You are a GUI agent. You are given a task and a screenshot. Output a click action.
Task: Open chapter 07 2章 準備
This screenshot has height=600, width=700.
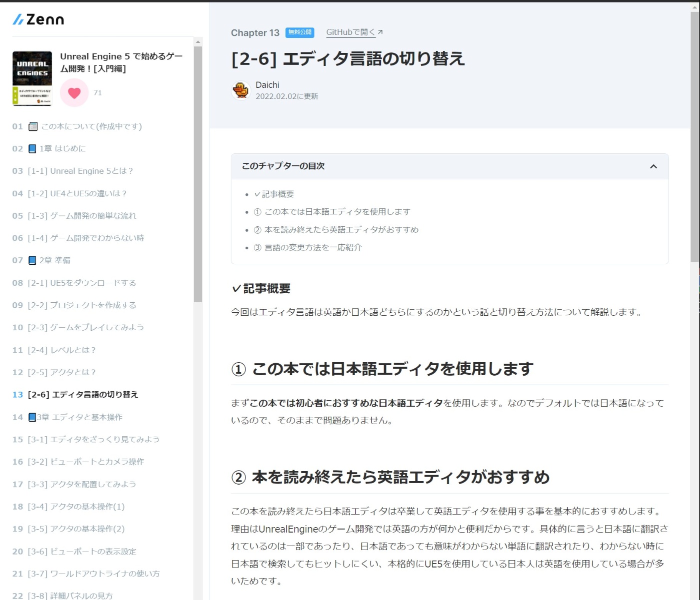point(41,260)
